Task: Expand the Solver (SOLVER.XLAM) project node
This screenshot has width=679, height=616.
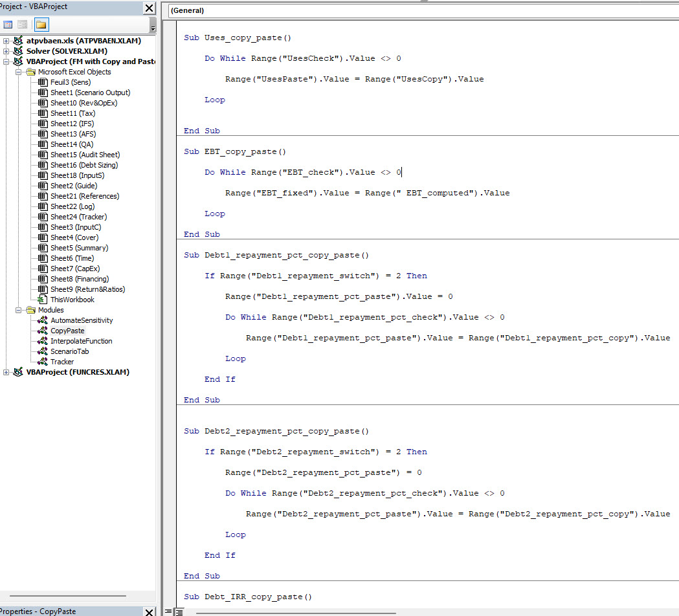Action: [6, 51]
